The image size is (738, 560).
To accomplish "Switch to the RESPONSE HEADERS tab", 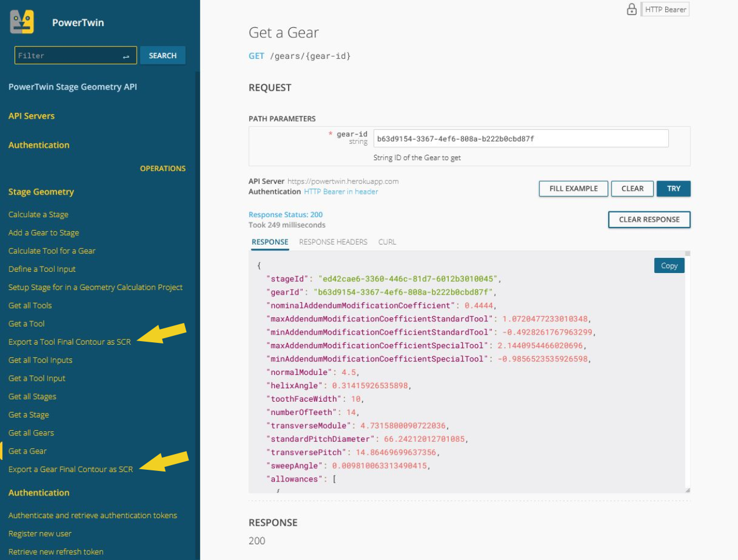I will coord(333,242).
